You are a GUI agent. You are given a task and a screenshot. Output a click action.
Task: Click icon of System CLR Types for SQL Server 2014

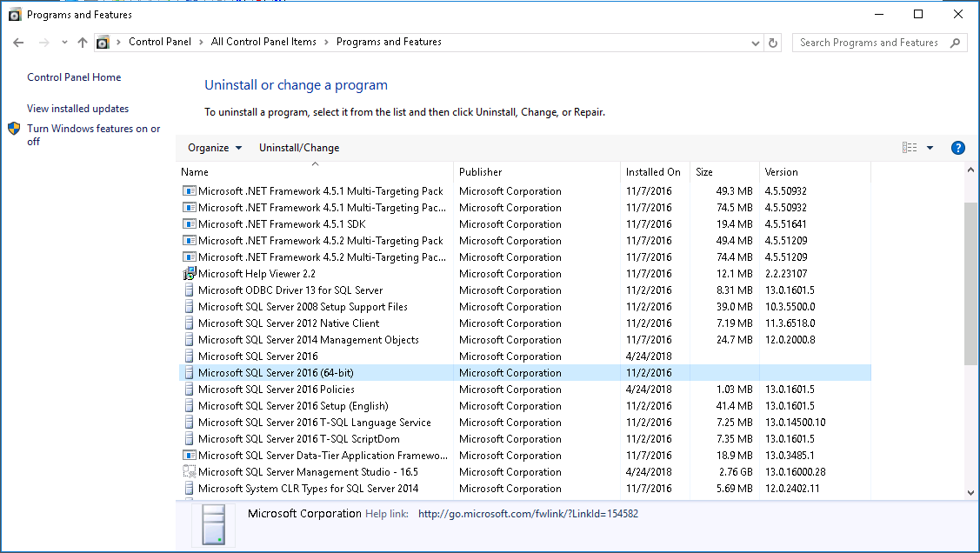[x=189, y=489]
